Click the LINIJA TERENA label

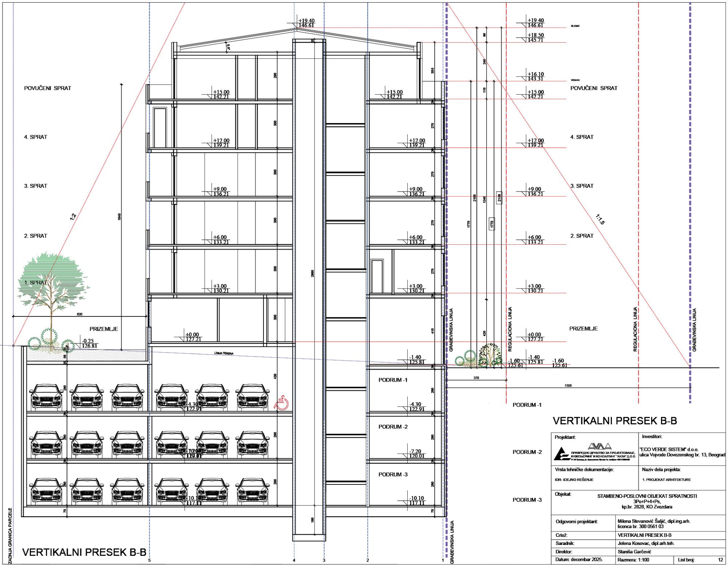[224, 353]
